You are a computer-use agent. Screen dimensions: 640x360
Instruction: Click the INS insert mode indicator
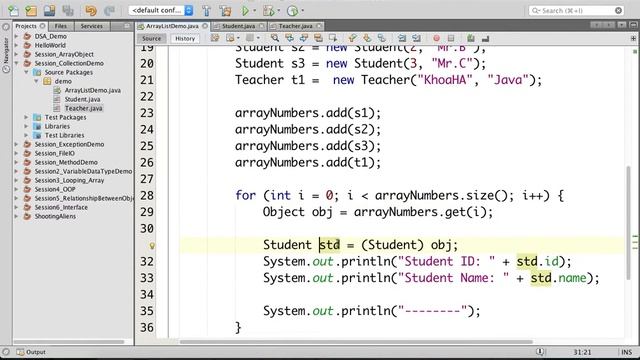(x=627, y=352)
